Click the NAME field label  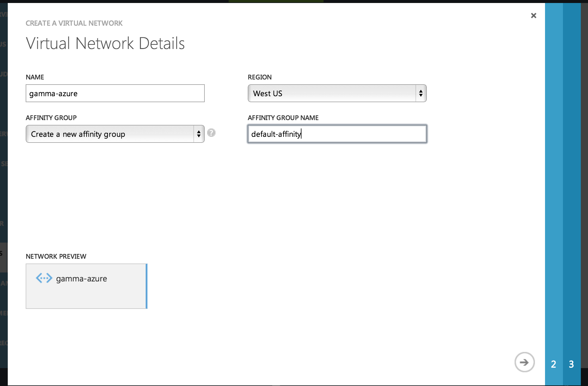click(x=35, y=77)
